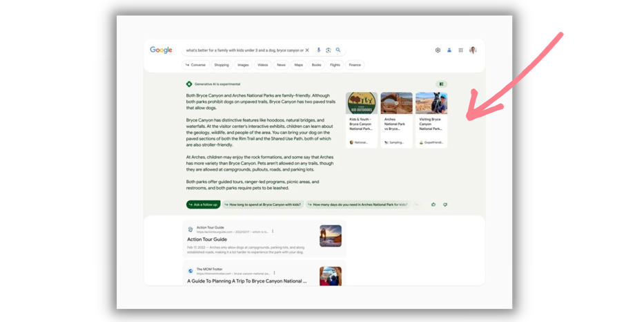Give thumbs down to AI answer
The image size is (644, 322).
coord(445,205)
